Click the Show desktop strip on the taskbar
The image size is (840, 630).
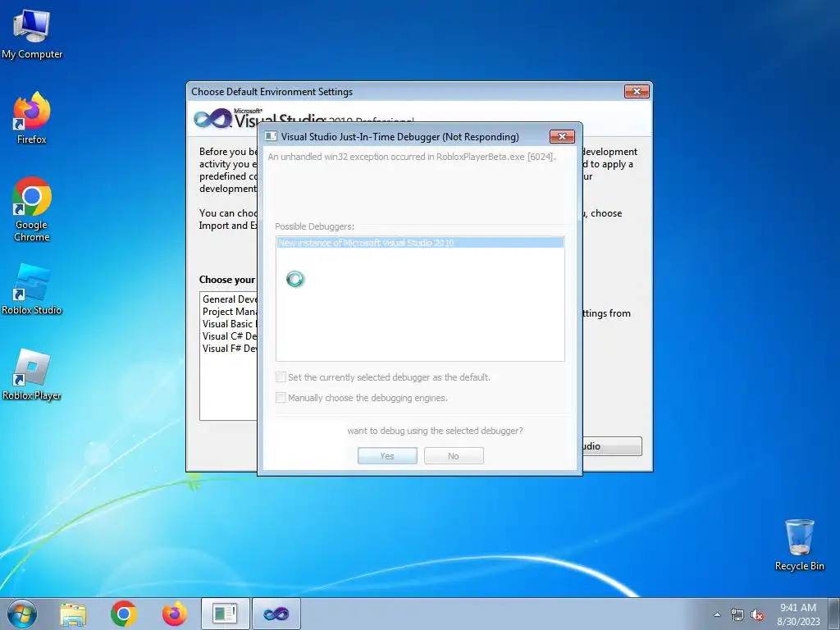coord(834,614)
